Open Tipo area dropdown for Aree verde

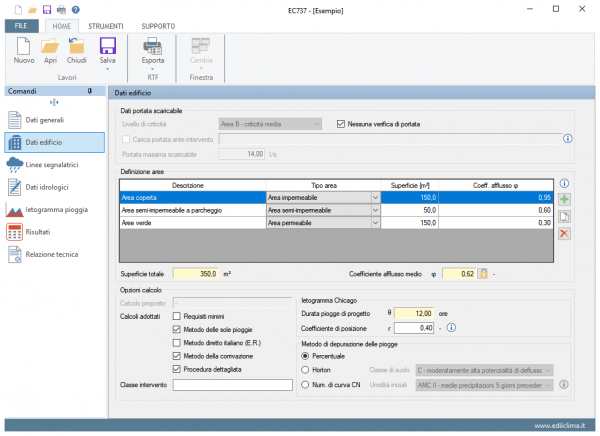coord(376,223)
